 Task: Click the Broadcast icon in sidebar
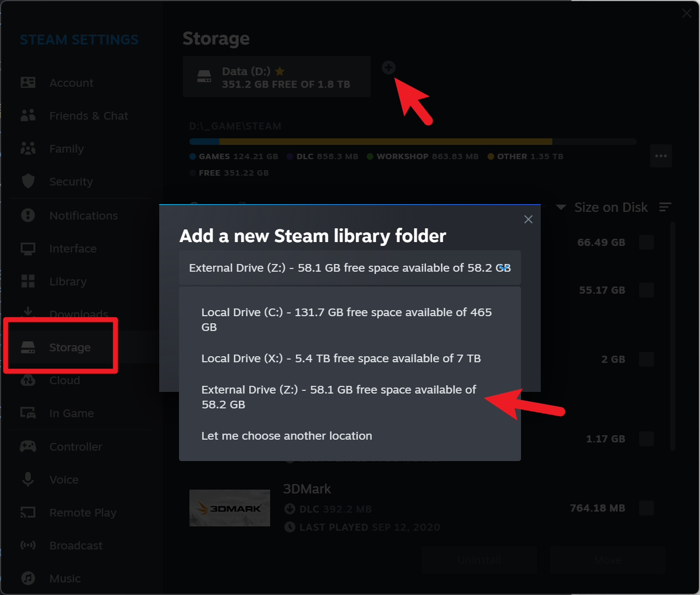pos(28,545)
